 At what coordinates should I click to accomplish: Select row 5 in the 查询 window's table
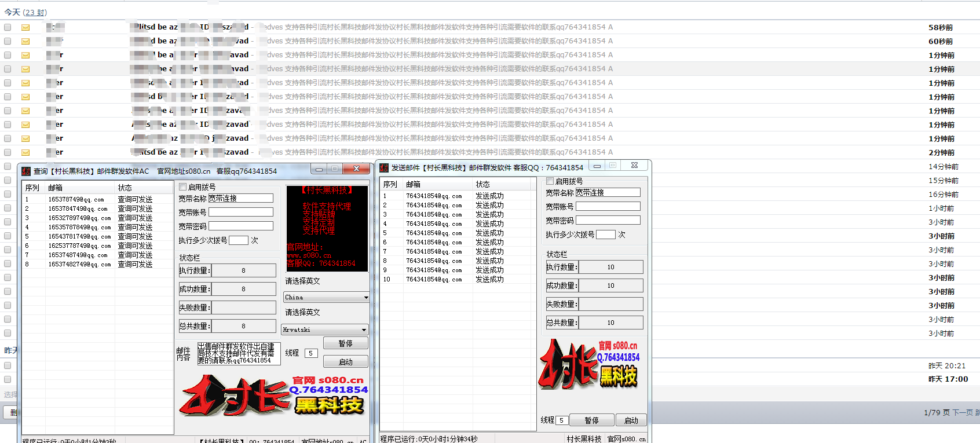point(97,236)
